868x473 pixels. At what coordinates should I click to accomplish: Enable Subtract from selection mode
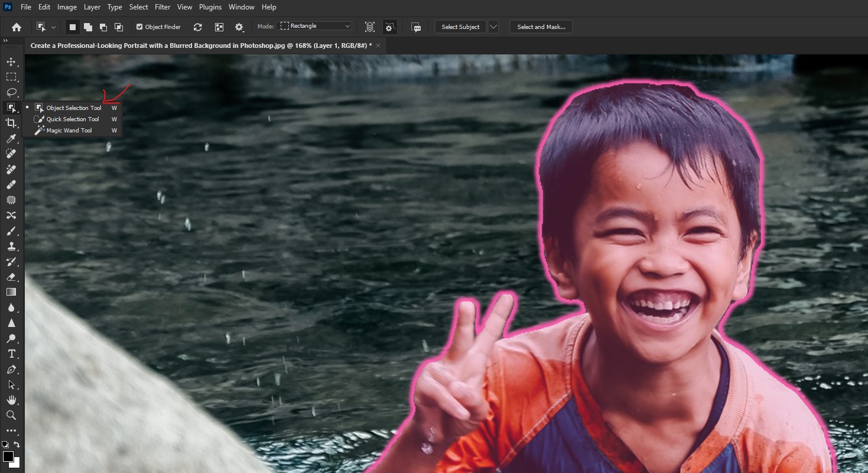[x=103, y=27]
